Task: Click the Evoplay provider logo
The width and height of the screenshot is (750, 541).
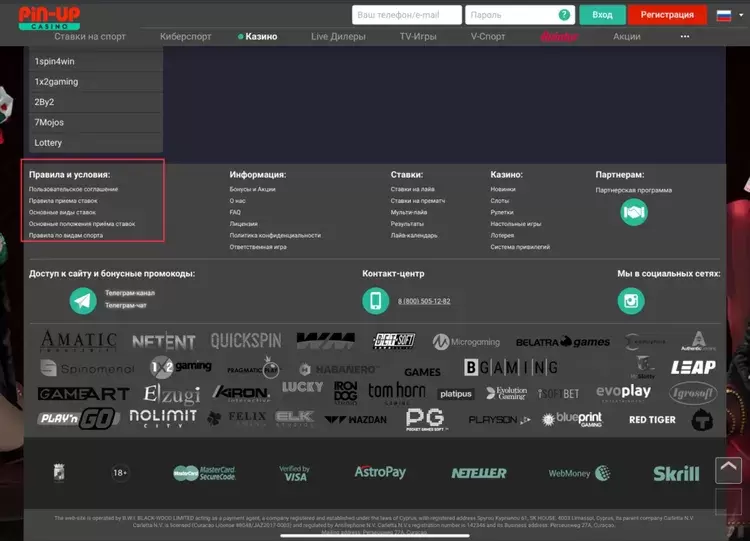Action: 623,392
